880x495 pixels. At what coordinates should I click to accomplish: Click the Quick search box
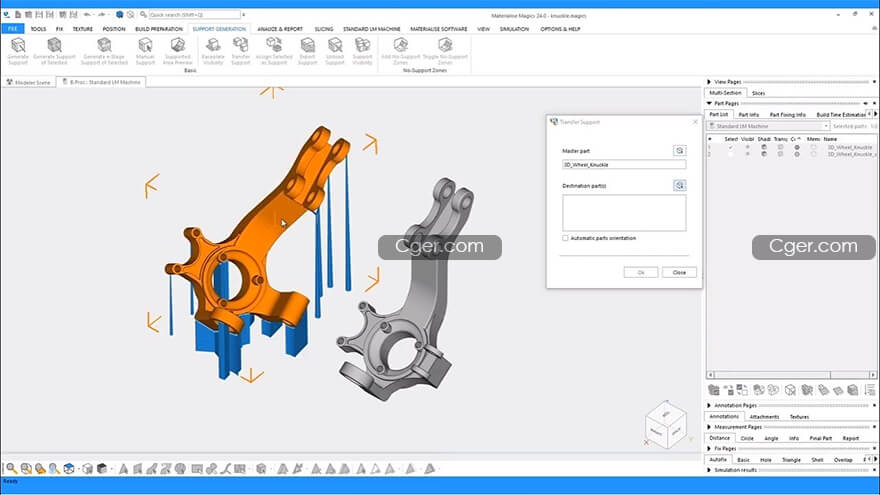[194, 15]
